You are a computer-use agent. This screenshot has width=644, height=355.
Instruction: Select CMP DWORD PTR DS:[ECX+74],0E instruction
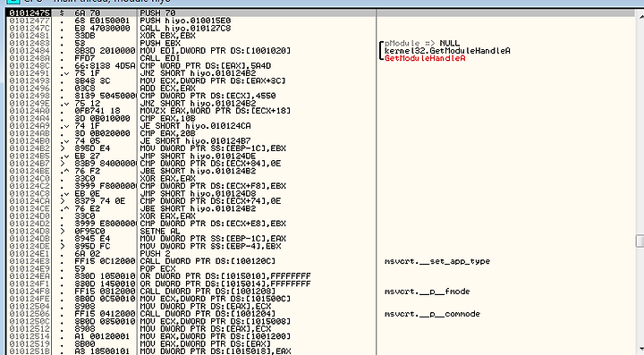pyautogui.click(x=210, y=201)
